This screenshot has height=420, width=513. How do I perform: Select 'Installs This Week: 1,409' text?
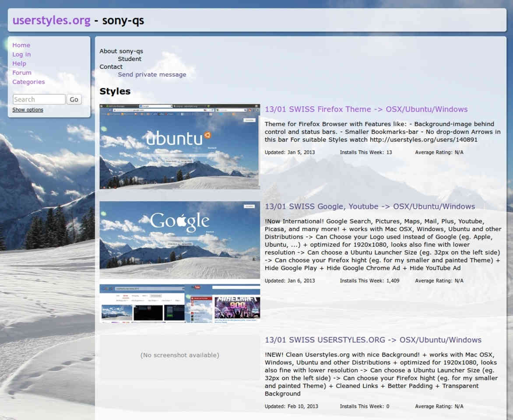(x=369, y=280)
